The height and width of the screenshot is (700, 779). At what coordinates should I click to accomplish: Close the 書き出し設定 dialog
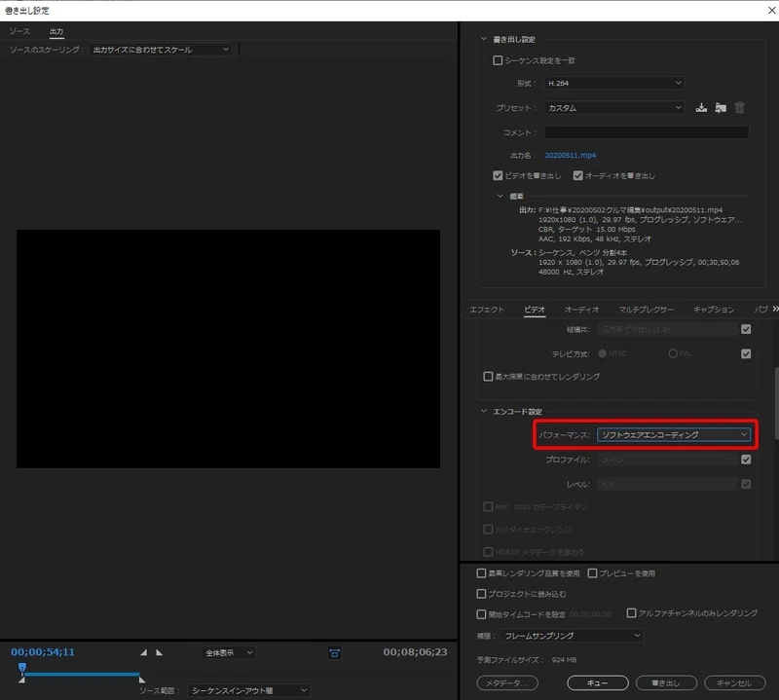click(x=771, y=11)
